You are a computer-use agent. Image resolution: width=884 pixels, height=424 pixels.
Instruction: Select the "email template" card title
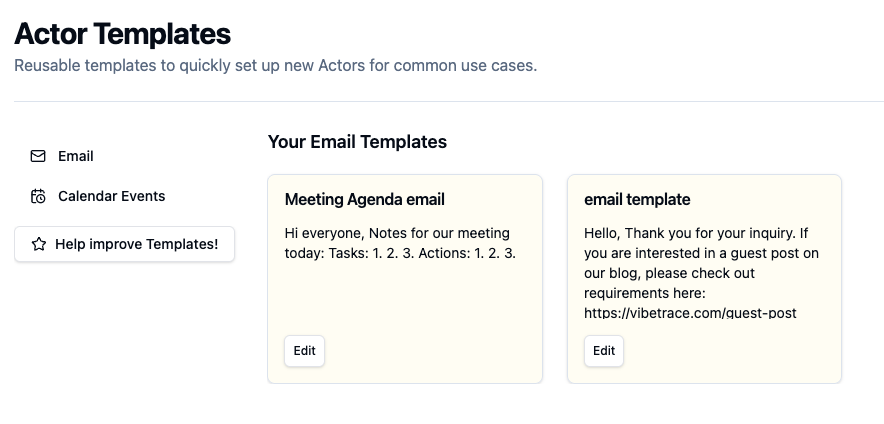click(637, 200)
